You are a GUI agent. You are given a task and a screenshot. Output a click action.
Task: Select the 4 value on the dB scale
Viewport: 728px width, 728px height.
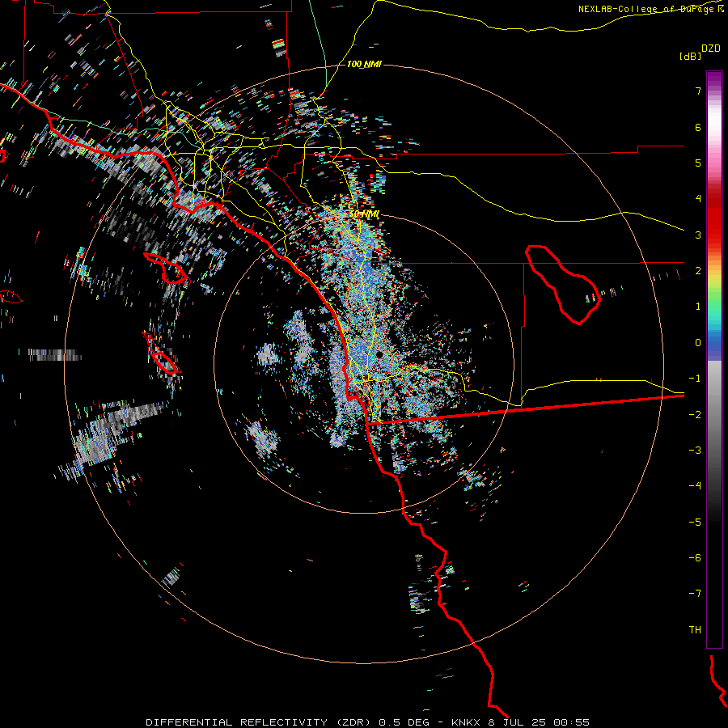[x=698, y=199]
